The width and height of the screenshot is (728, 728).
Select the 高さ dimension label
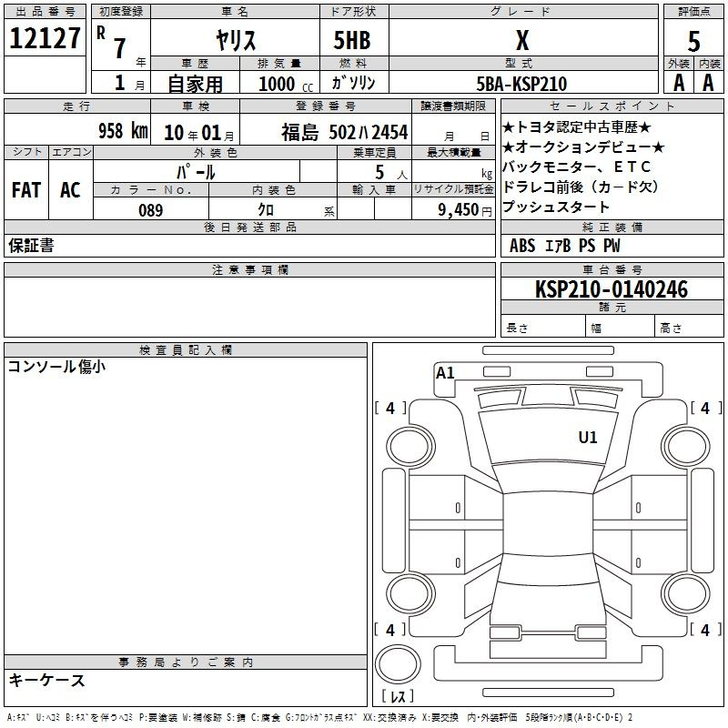tap(671, 329)
